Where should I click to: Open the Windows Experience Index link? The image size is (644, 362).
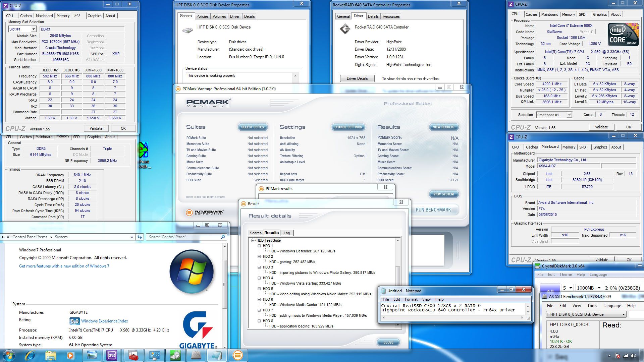click(104, 321)
